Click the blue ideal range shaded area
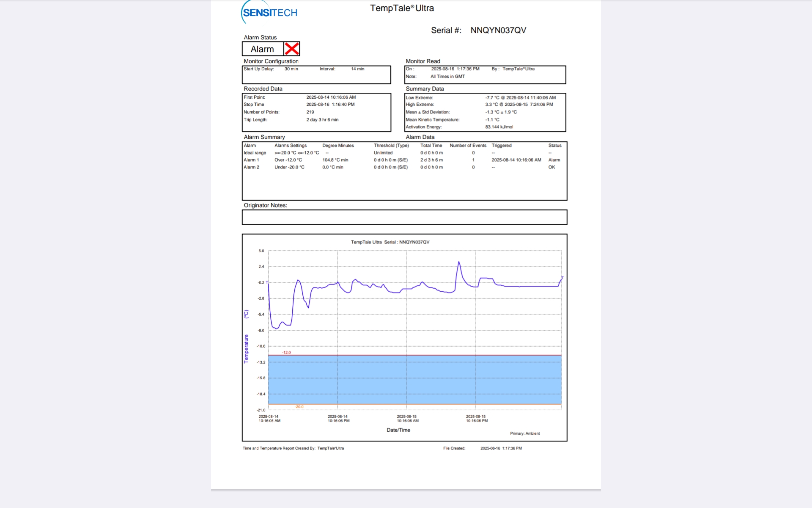This screenshot has height=508, width=812. coord(414,380)
